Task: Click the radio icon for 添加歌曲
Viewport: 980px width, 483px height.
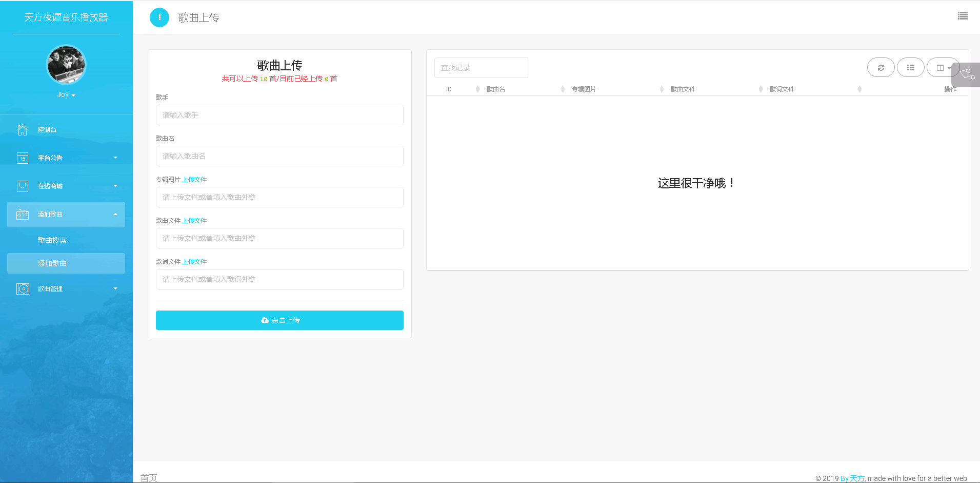Action: point(23,215)
